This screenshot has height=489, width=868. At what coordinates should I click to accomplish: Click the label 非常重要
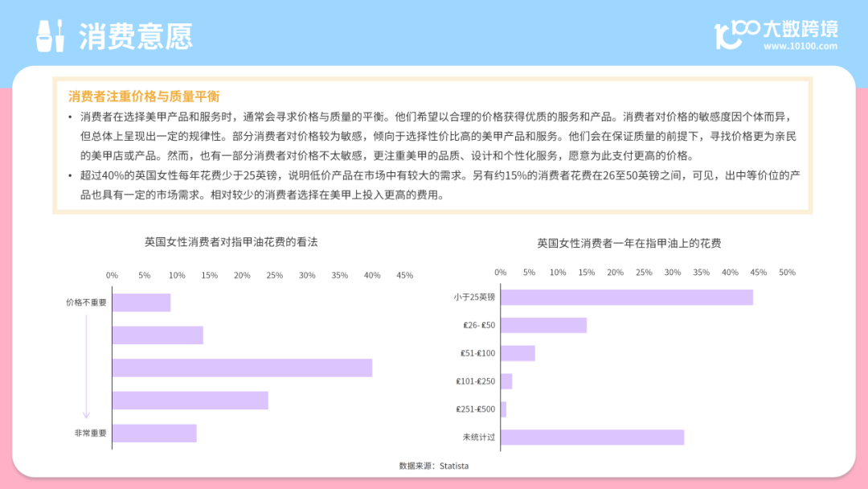pyautogui.click(x=90, y=433)
